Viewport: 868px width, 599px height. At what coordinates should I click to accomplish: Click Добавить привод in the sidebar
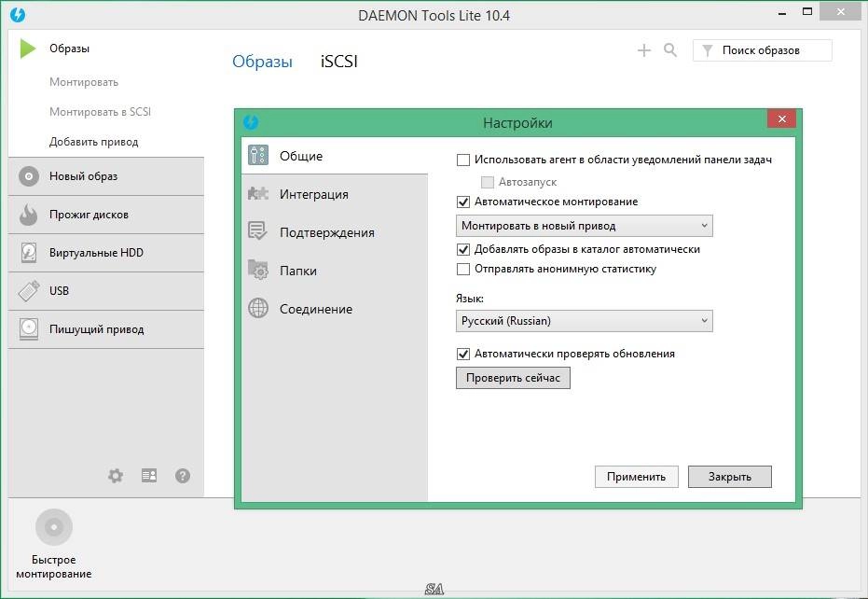point(93,142)
